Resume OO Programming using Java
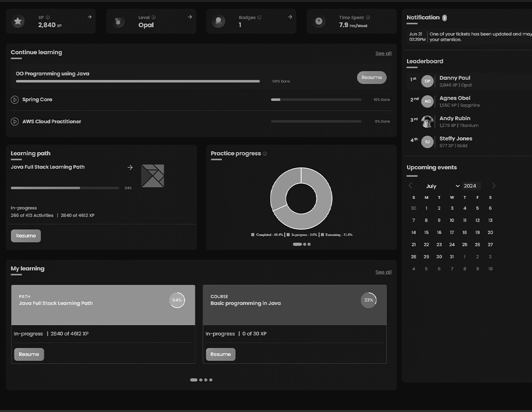This screenshot has height=412, width=532. pyautogui.click(x=371, y=78)
